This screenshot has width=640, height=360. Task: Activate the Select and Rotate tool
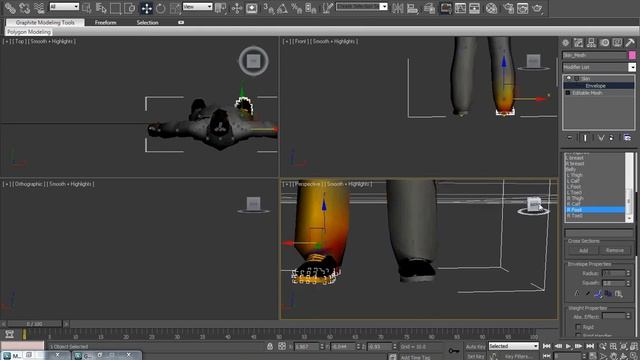click(x=161, y=8)
